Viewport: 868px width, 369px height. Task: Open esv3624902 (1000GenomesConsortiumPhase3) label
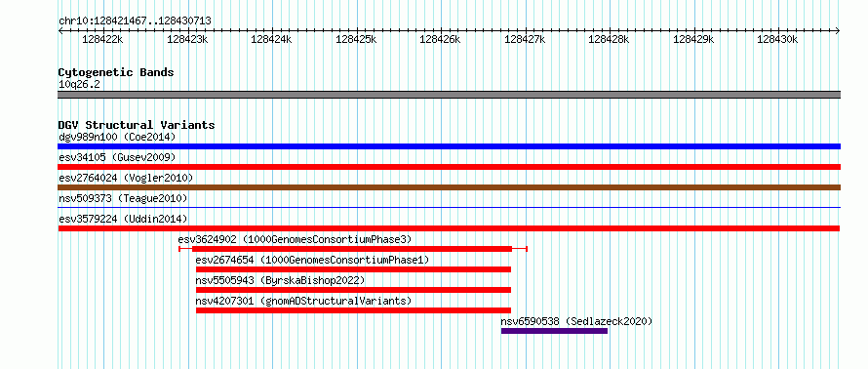pos(296,239)
